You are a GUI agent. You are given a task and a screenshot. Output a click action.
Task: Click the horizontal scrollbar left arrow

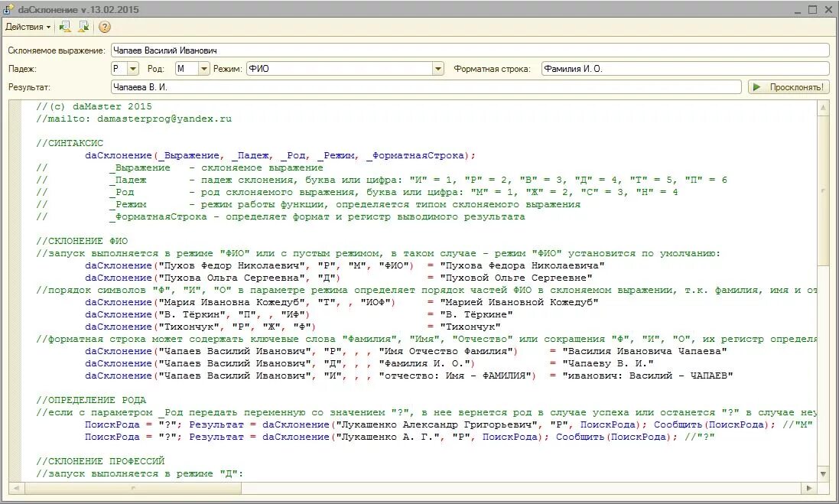point(16,488)
